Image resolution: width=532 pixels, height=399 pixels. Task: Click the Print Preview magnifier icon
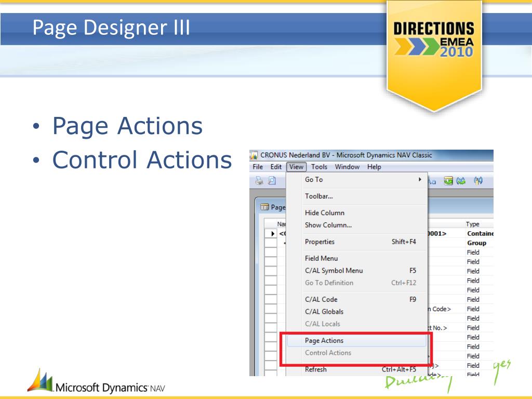pos(272,180)
